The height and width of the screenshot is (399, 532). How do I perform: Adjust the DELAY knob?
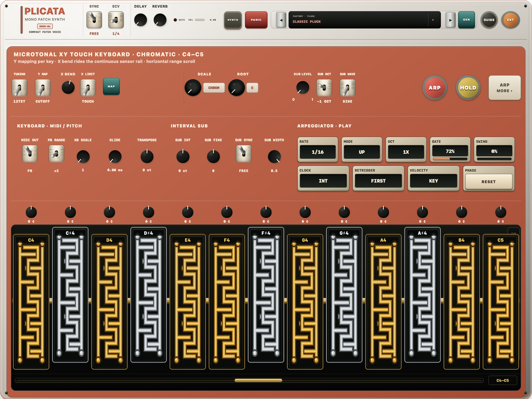(x=140, y=20)
